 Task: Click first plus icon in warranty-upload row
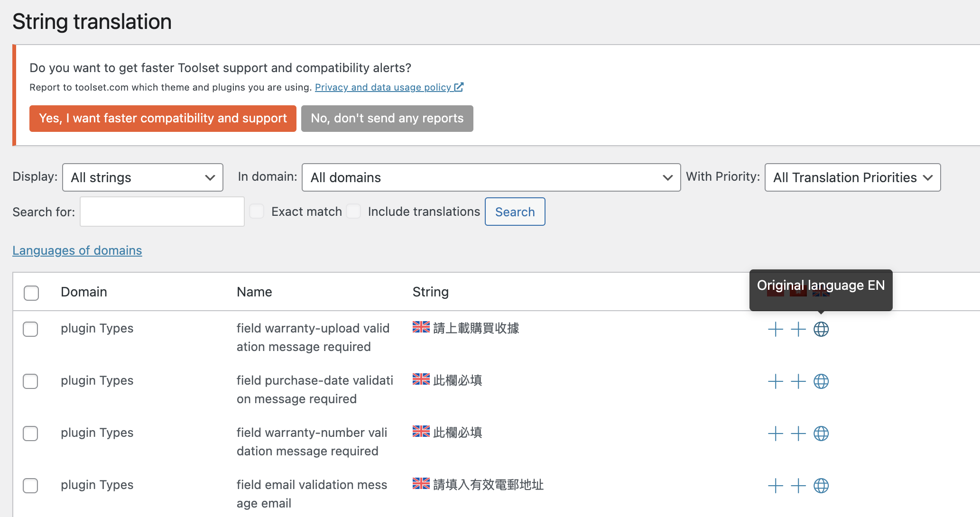[775, 329]
